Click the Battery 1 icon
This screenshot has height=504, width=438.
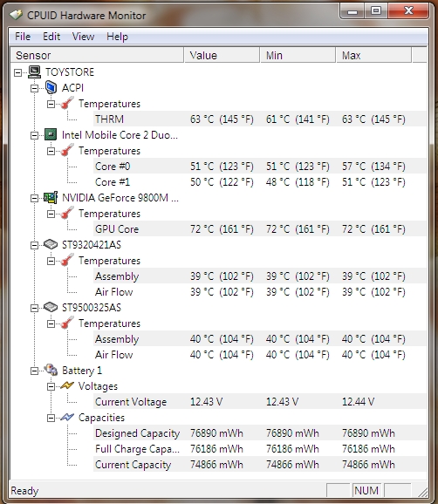[51, 371]
